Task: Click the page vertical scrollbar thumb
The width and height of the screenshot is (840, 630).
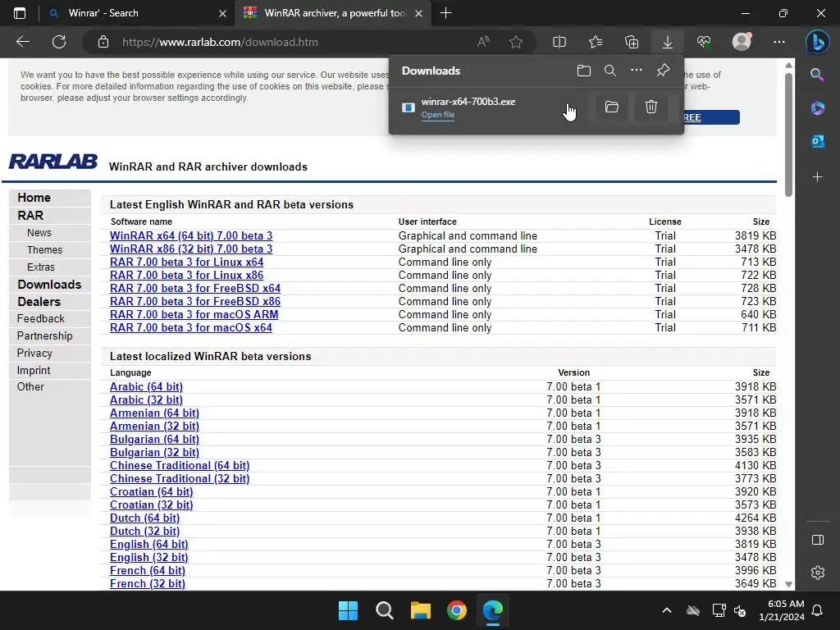Action: click(x=788, y=134)
